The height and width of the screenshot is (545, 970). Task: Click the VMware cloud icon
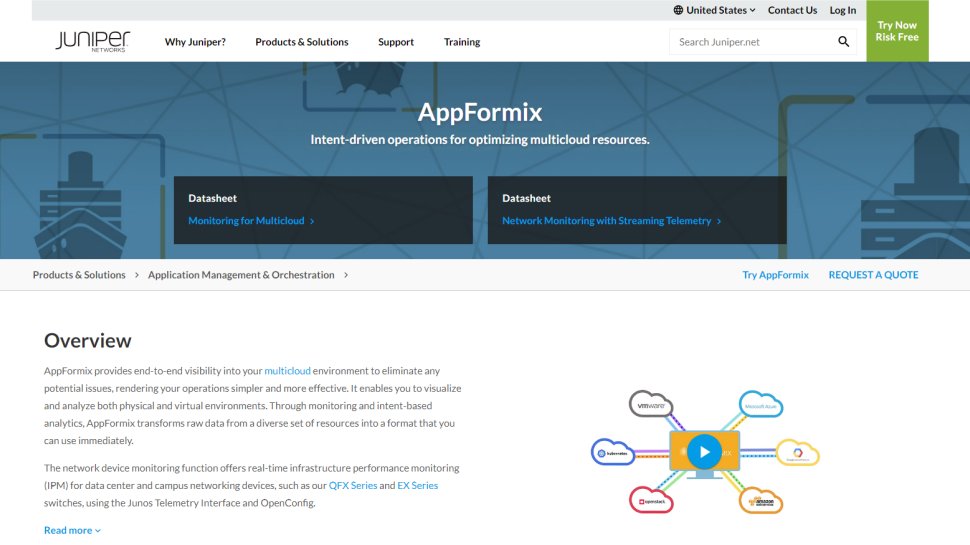[x=651, y=405]
